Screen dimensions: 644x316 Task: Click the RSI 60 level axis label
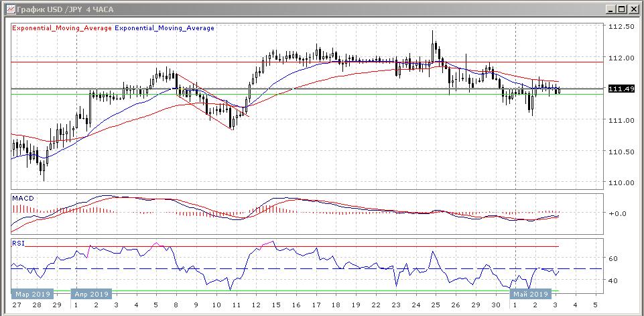pyautogui.click(x=613, y=258)
